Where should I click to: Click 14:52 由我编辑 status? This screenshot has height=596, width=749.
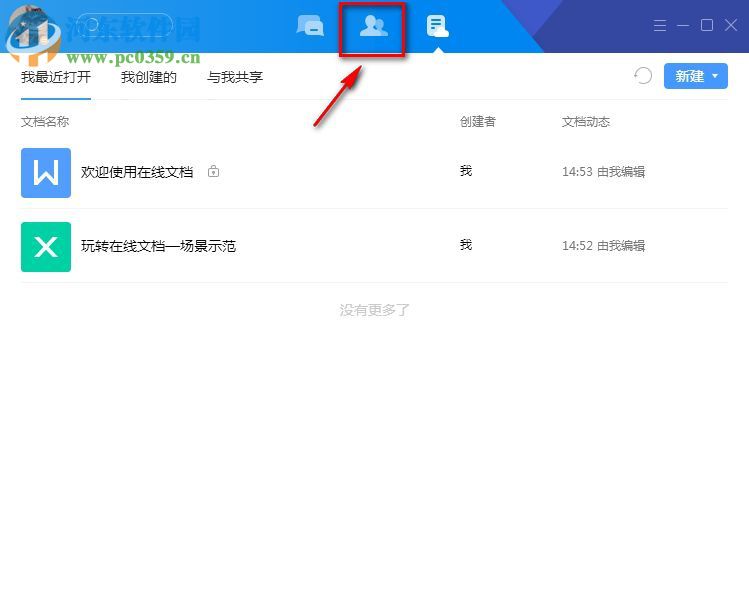tap(603, 245)
